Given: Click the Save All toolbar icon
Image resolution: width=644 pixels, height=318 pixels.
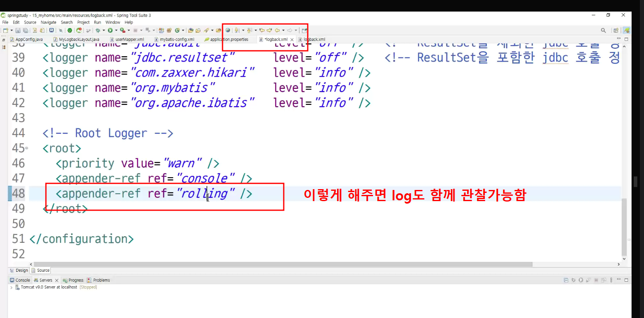Looking at the screenshot, I should (x=25, y=30).
